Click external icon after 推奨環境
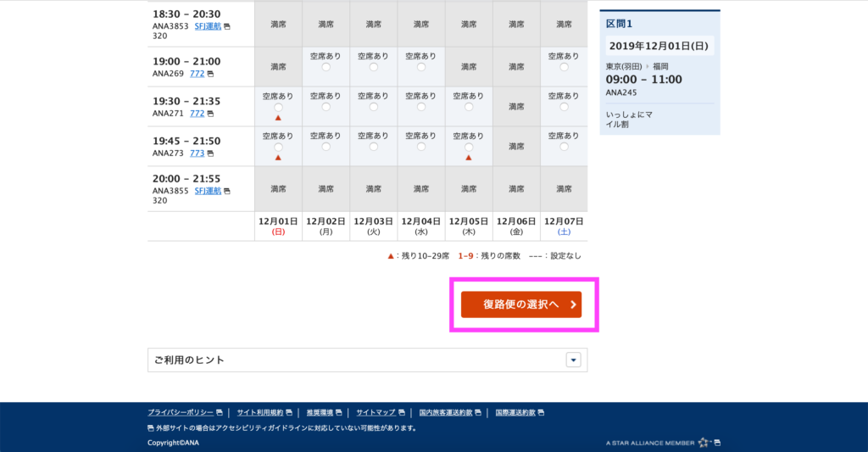 [x=339, y=413]
